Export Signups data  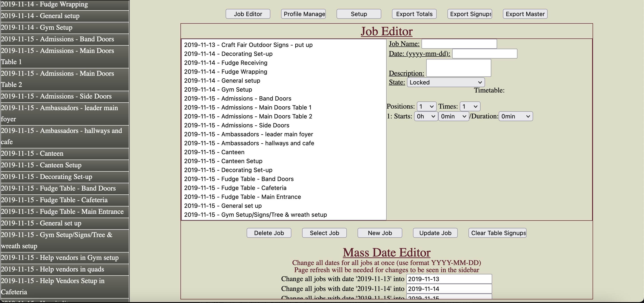[x=469, y=14]
